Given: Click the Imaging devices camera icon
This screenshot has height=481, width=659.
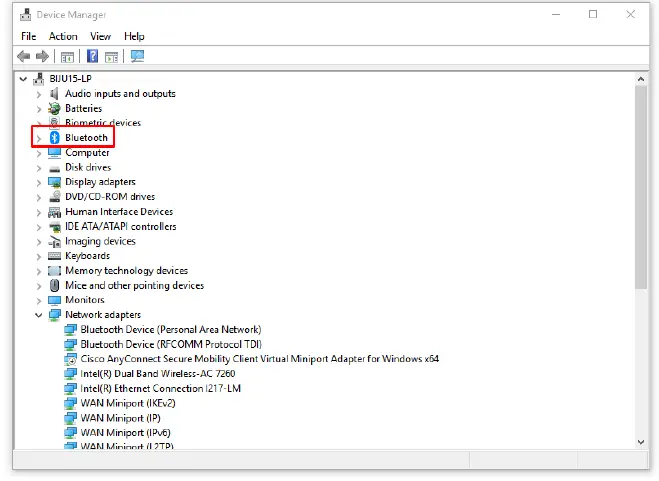Looking at the screenshot, I should pos(54,241).
